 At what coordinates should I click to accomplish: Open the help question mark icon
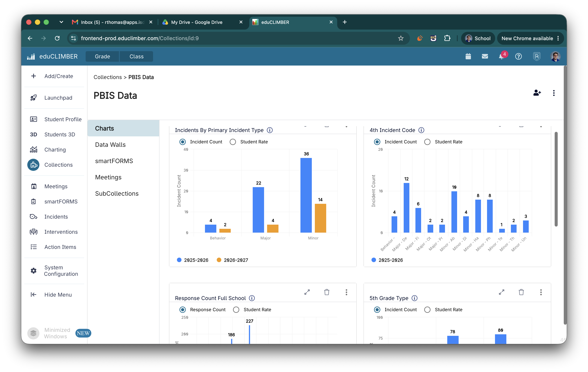click(518, 56)
